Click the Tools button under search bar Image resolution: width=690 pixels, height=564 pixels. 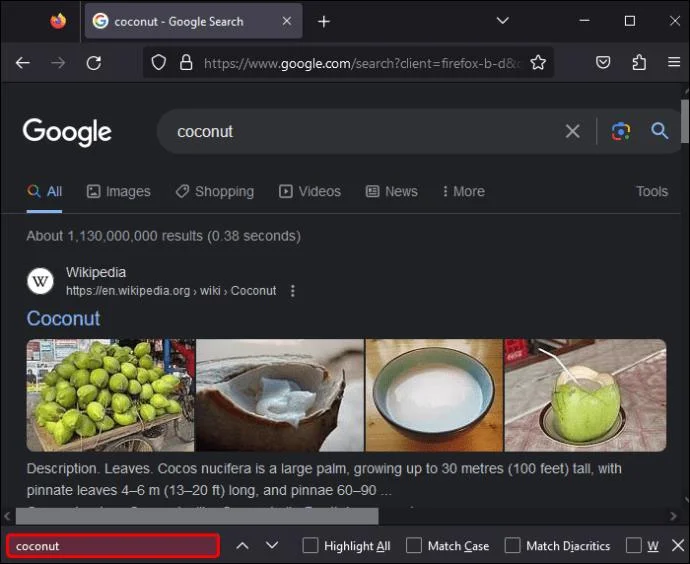pos(651,191)
